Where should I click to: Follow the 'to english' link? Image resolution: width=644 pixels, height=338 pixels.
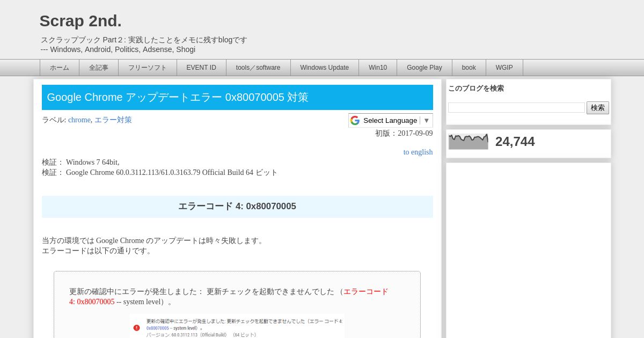click(418, 152)
